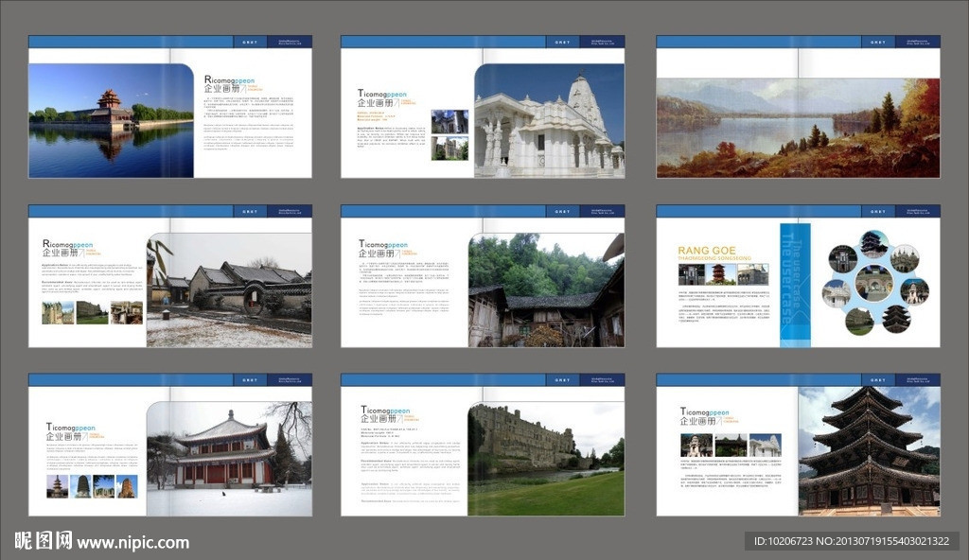Image resolution: width=969 pixels, height=560 pixels.
Task: Click the blue vertical 'The user case' banner
Action: pyautogui.click(x=795, y=284)
